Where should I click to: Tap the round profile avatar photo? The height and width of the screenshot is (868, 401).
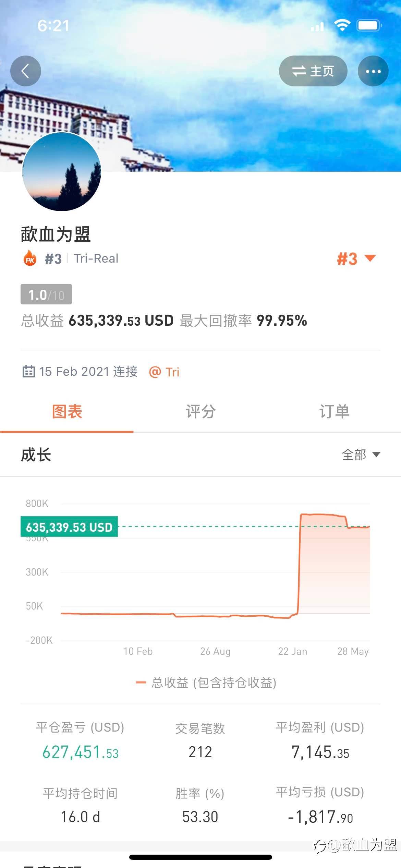click(x=62, y=171)
